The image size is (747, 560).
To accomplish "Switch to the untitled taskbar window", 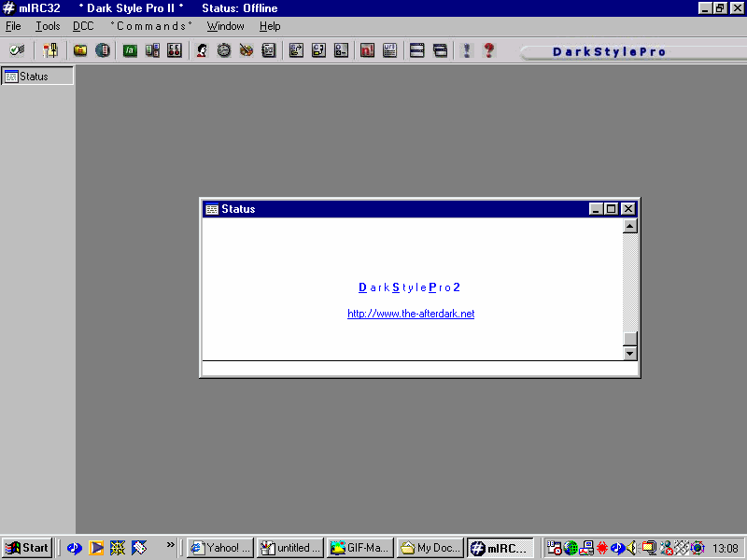I will pyautogui.click(x=290, y=548).
